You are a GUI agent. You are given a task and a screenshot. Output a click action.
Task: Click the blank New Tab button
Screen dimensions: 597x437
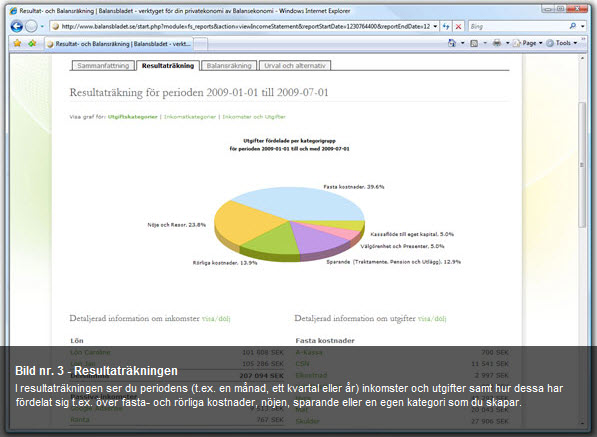[201, 44]
